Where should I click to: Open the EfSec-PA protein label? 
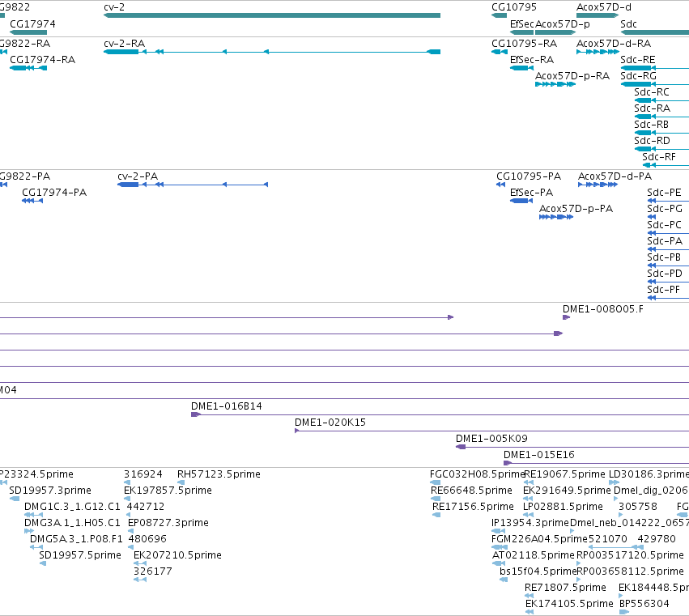531,193
